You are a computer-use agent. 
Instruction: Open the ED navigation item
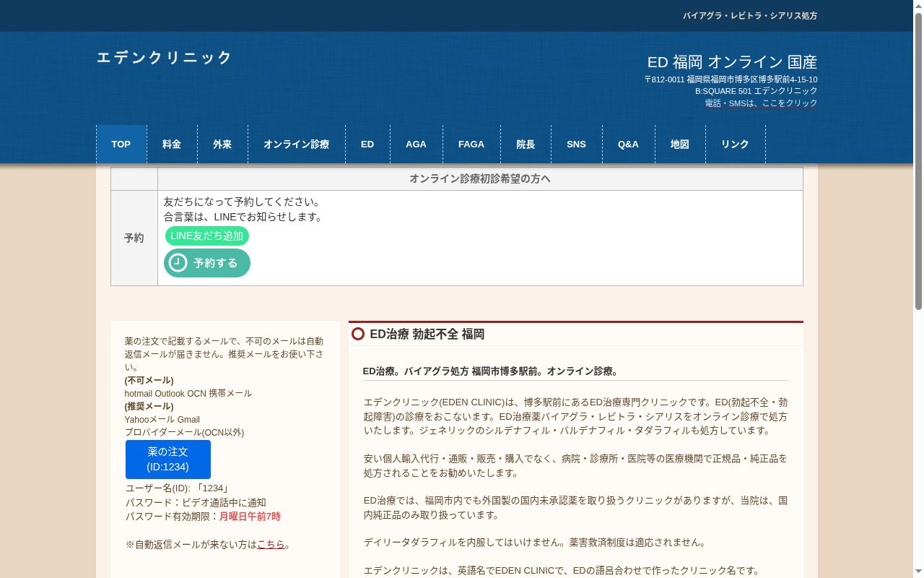[367, 144]
